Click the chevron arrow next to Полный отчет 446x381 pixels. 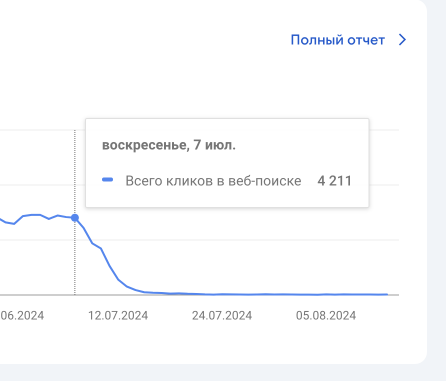coord(403,40)
